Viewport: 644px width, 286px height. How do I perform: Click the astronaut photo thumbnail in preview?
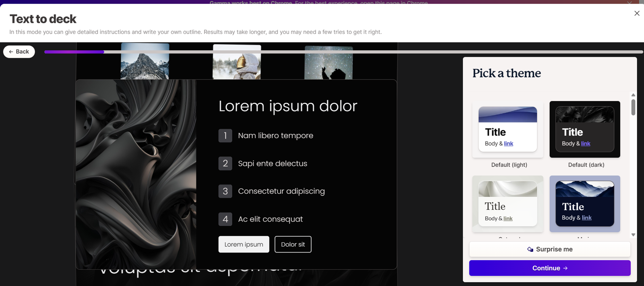(237, 62)
